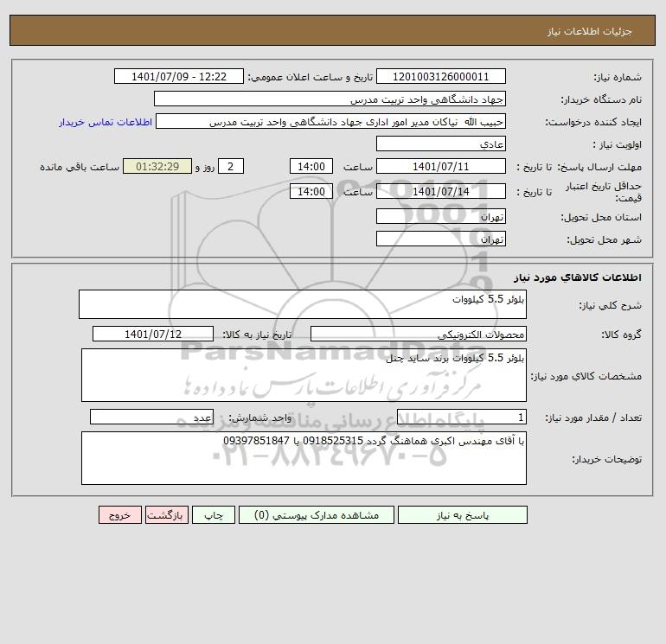The height and width of the screenshot is (644, 666).
Task: Open مشاهده مدارک پیوستی (0) button
Action: pos(317,515)
